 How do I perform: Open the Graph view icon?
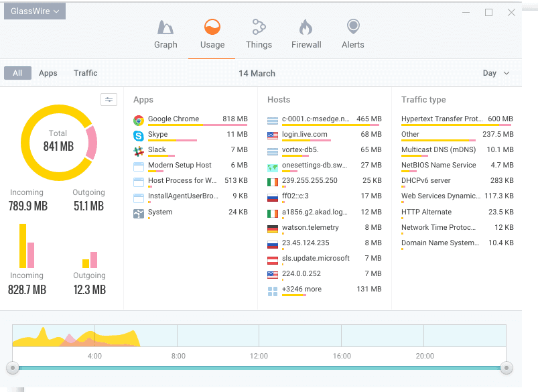(x=165, y=27)
